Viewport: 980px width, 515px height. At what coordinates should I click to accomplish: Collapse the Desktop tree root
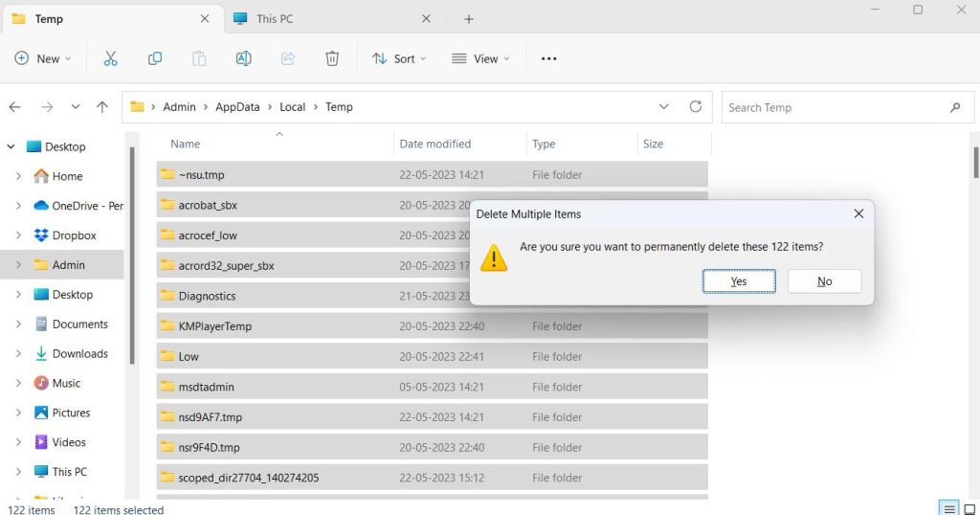click(x=11, y=146)
